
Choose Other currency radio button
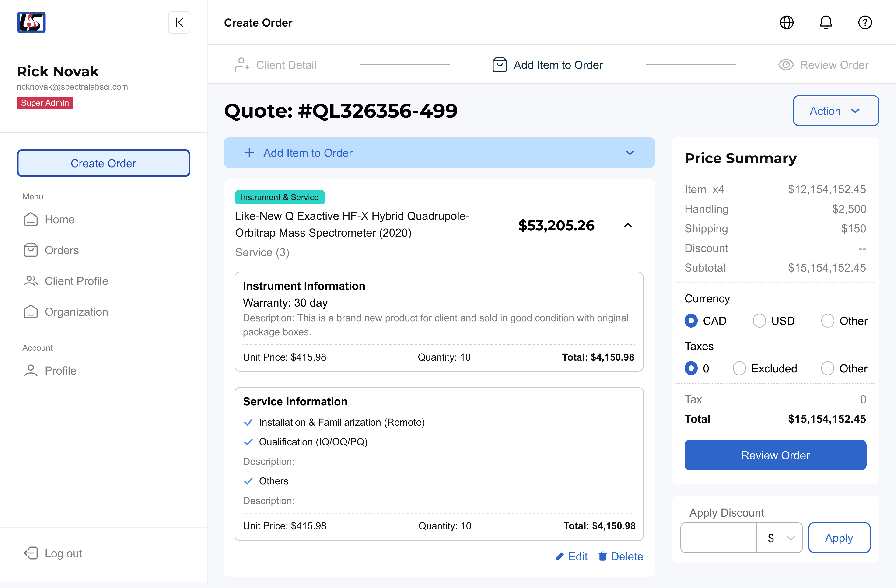pos(827,321)
